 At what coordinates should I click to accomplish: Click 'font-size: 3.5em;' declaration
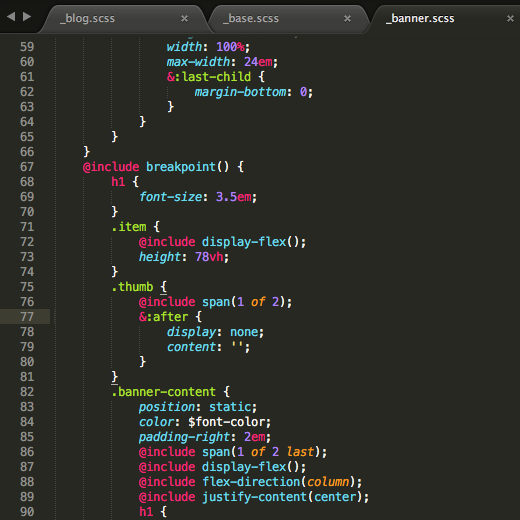point(198,197)
